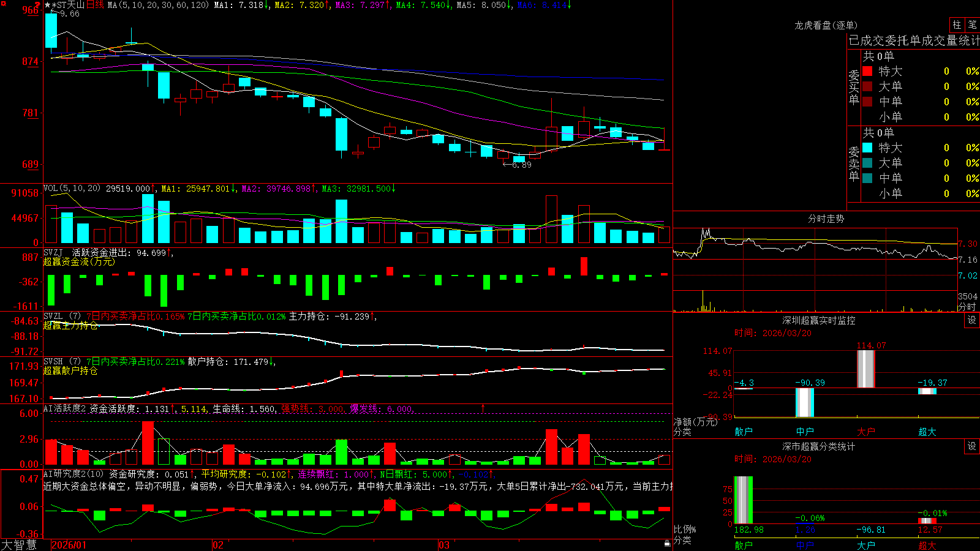Click the 散户 182.98 bar in 分类统计
980x551 pixels.
743,500
